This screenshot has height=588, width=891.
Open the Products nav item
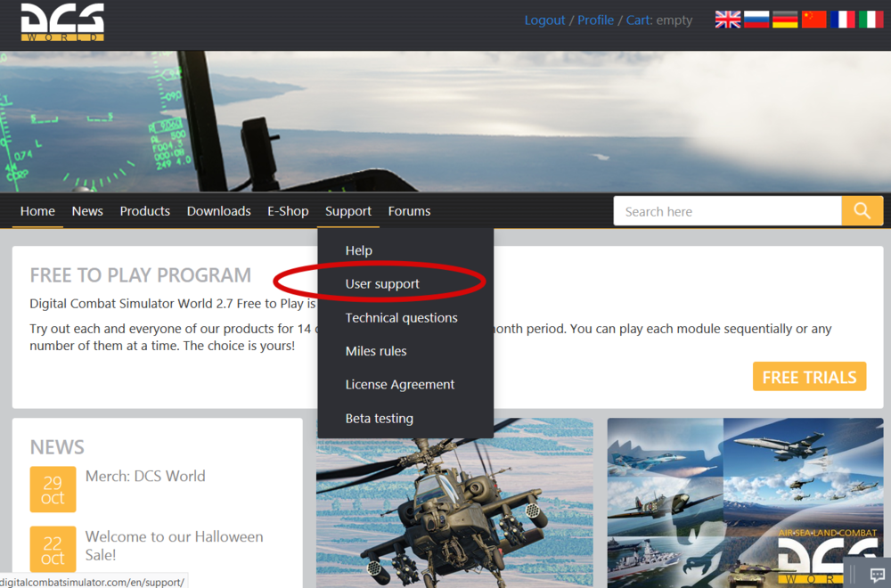145,211
